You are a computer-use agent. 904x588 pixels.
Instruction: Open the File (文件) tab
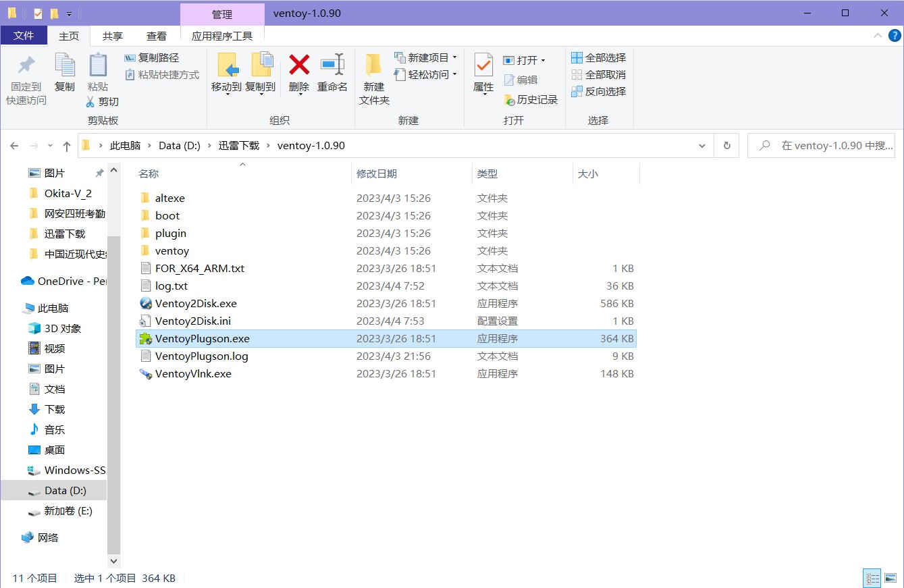(24, 36)
